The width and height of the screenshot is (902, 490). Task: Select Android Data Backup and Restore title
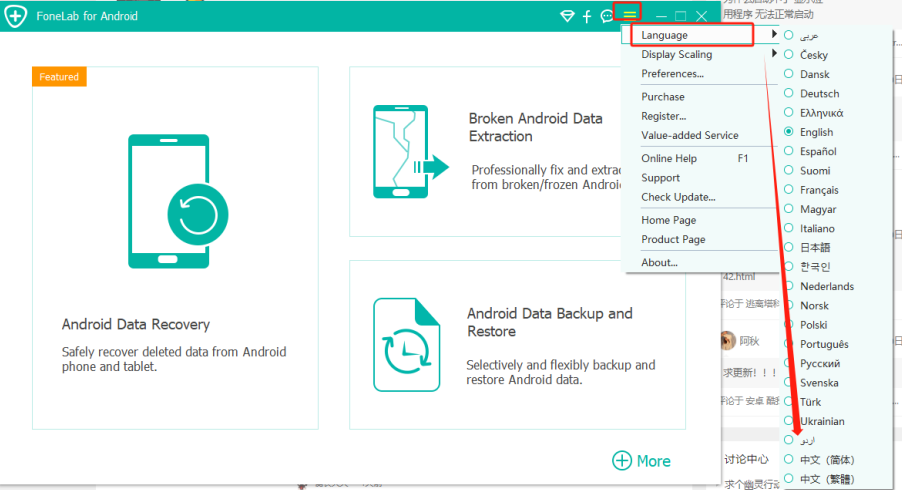click(549, 322)
